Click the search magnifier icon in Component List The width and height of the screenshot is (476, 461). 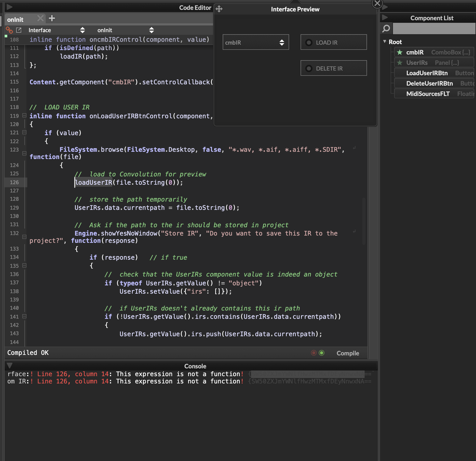pyautogui.click(x=386, y=28)
